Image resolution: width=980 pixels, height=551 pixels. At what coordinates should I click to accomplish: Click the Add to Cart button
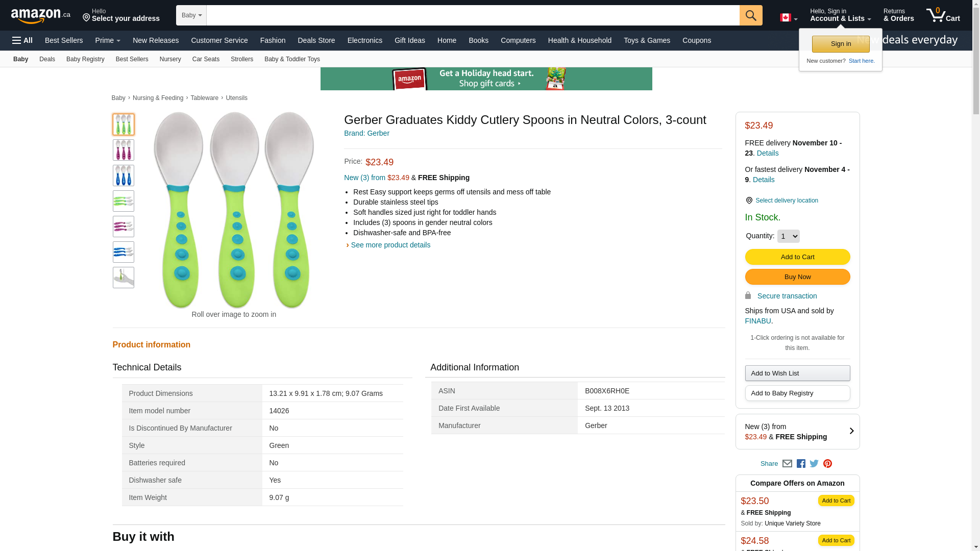point(797,257)
